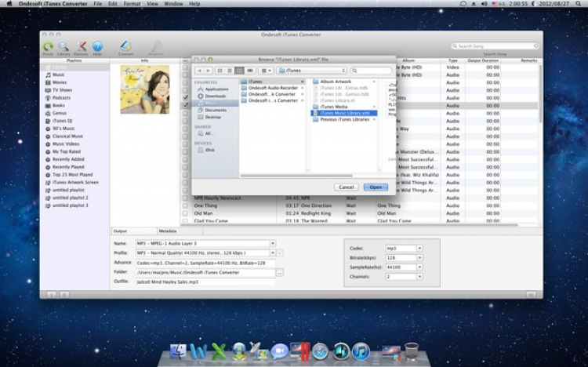588x367 pixels.
Task: Click the album artwork thumbnail
Action: click(x=145, y=89)
